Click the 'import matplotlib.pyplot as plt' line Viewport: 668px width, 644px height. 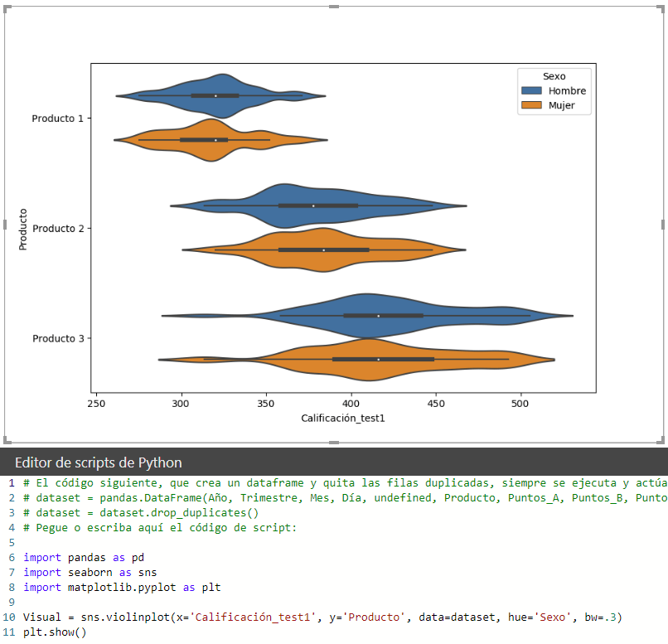(x=122, y=588)
